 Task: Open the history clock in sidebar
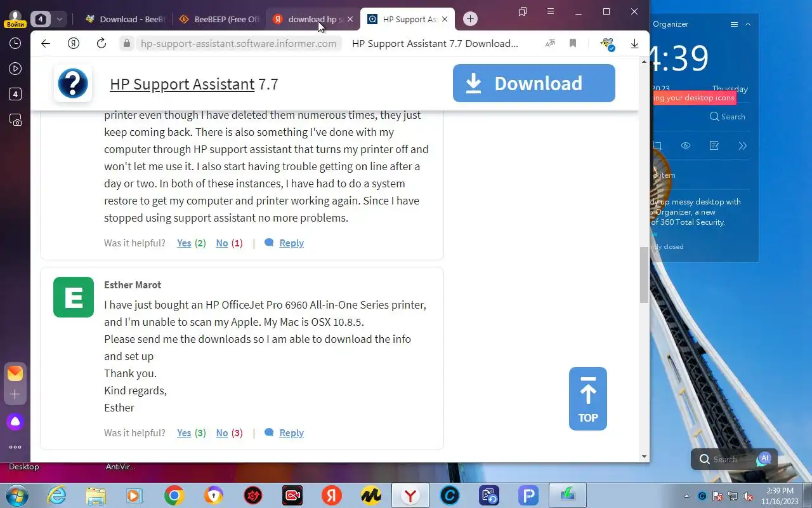(15, 43)
